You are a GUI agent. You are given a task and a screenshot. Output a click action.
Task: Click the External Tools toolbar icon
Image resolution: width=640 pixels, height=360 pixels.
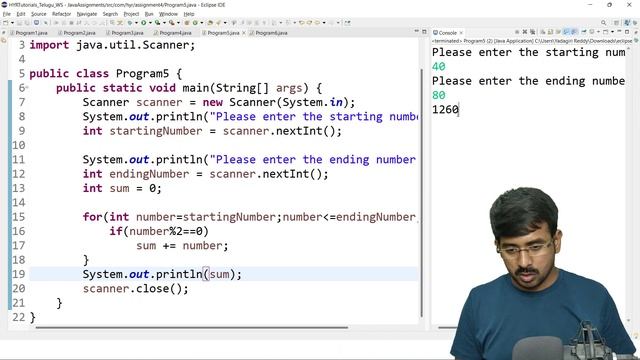pyautogui.click(x=172, y=23)
